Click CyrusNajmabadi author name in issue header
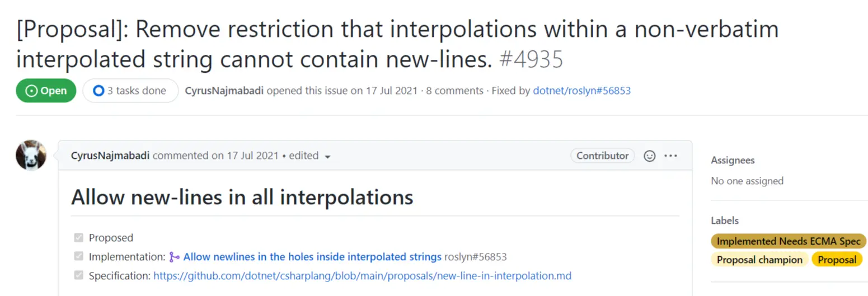Viewport: 868px width, 296px height. point(224,91)
